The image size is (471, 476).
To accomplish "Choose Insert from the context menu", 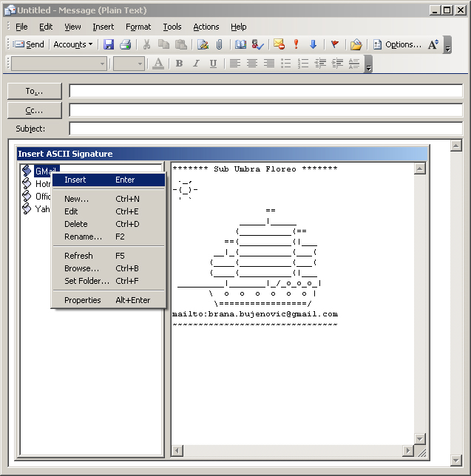I will pyautogui.click(x=75, y=180).
